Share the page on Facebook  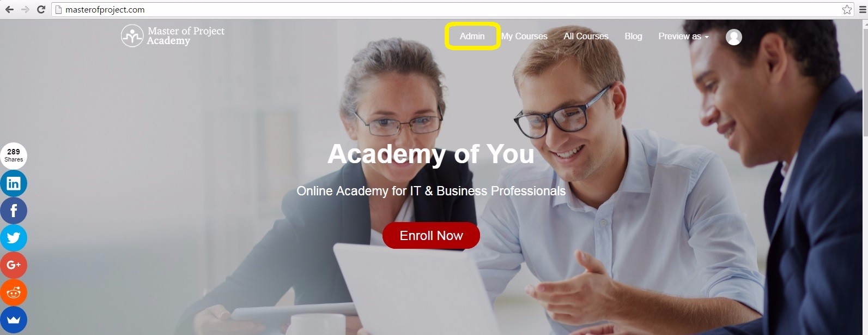click(14, 211)
